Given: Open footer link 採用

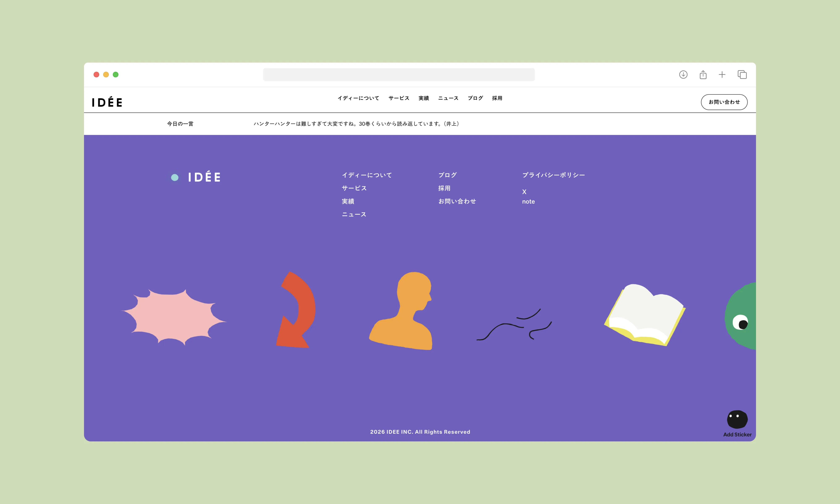Looking at the screenshot, I should (x=444, y=188).
